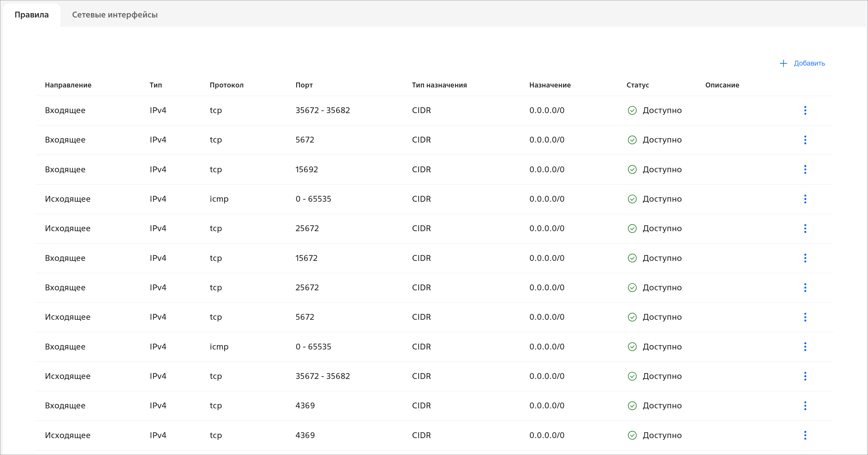Open actions menu for port 15672 rule
Viewport: 868px width, 455px height.
click(805, 258)
